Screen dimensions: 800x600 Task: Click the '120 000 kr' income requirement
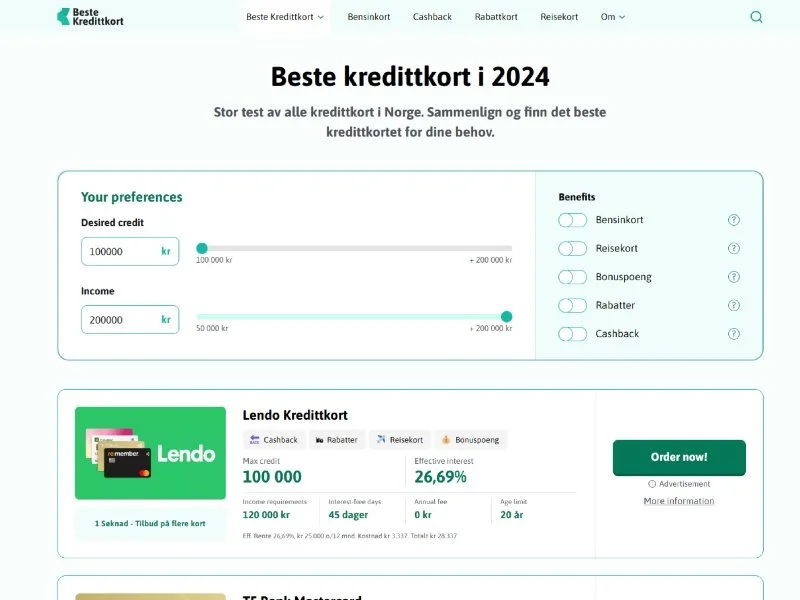(266, 515)
